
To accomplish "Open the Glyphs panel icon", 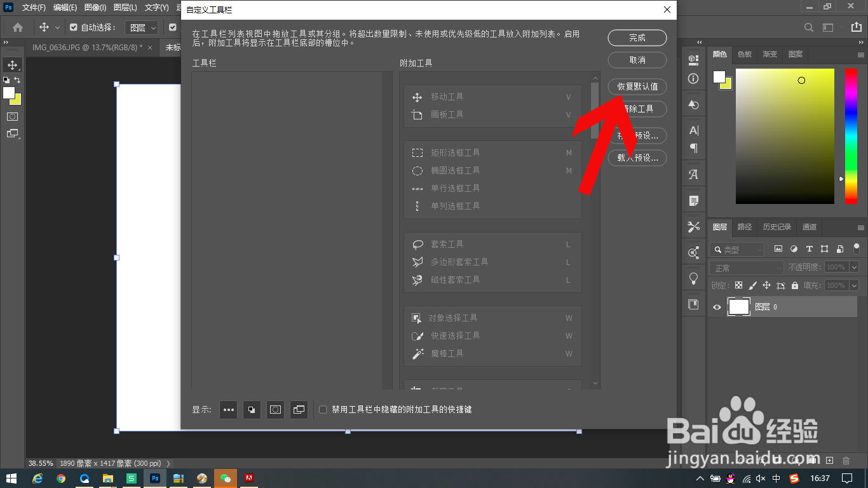I will coord(693,174).
